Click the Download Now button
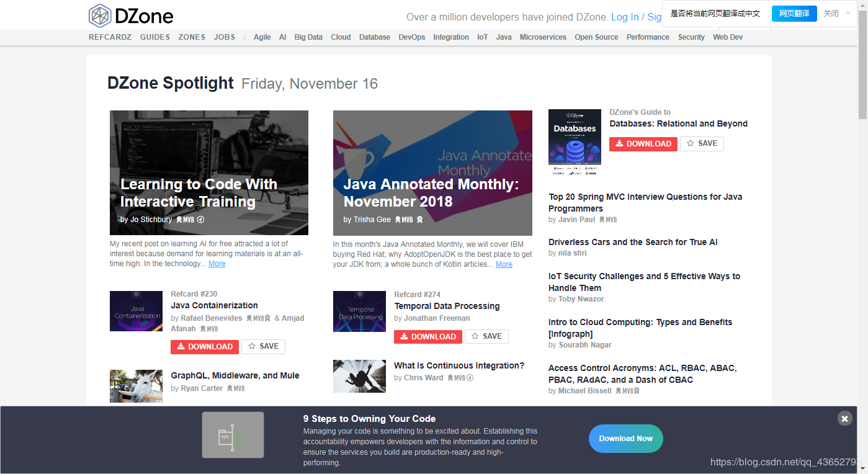This screenshot has height=474, width=868. pos(625,438)
